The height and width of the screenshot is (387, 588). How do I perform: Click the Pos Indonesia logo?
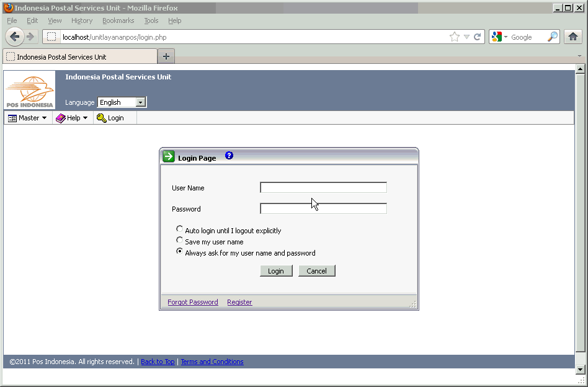(30, 91)
